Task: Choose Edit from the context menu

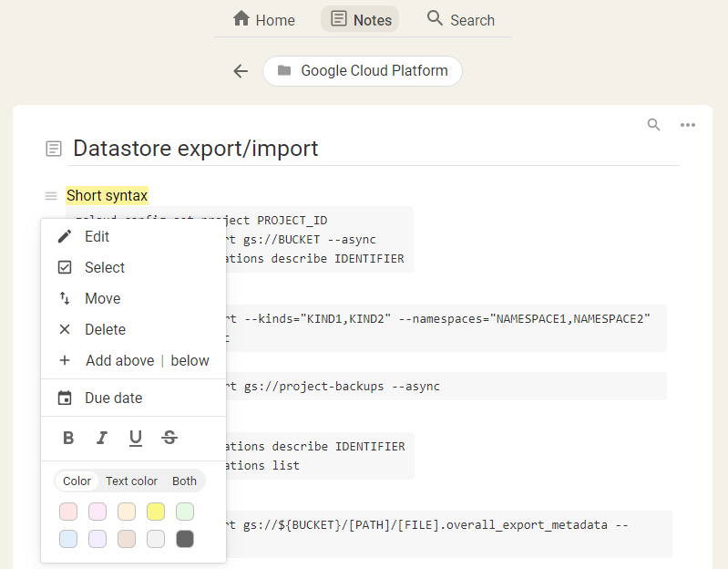Action: [x=97, y=236]
